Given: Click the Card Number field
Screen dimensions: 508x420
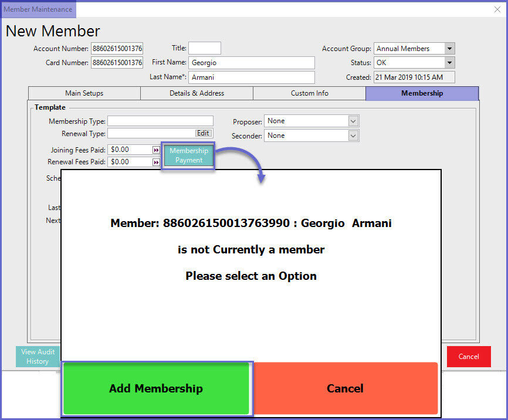Looking at the screenshot, I should 117,63.
